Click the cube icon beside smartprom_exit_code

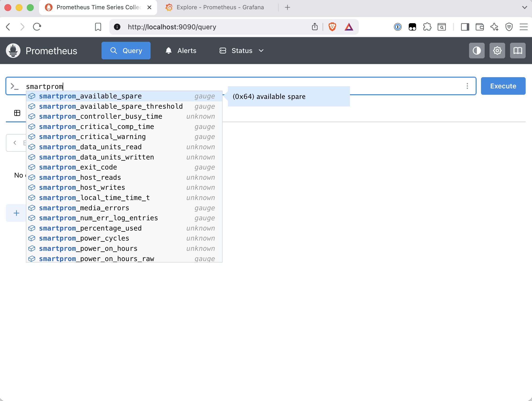click(x=32, y=167)
